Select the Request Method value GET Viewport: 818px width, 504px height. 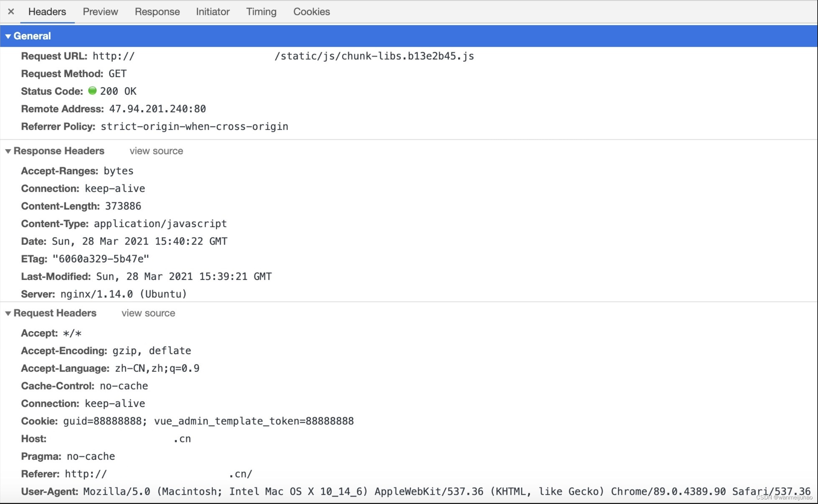[117, 74]
